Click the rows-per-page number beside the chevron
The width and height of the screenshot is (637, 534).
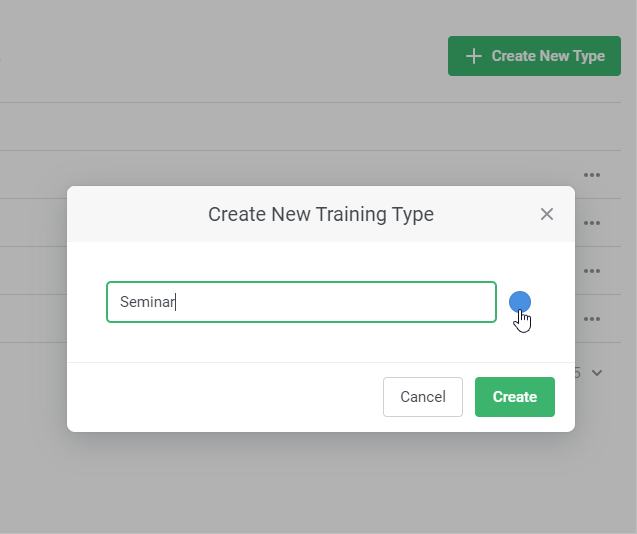tap(578, 373)
